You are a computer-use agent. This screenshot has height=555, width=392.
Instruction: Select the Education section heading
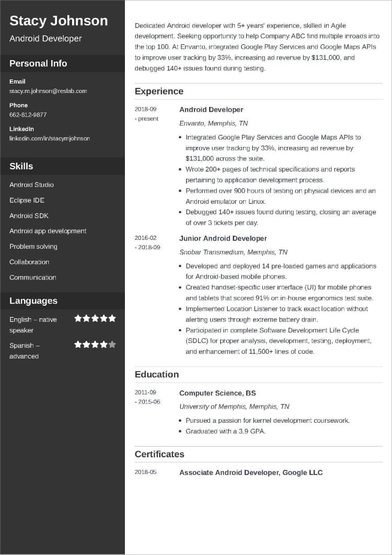(157, 374)
